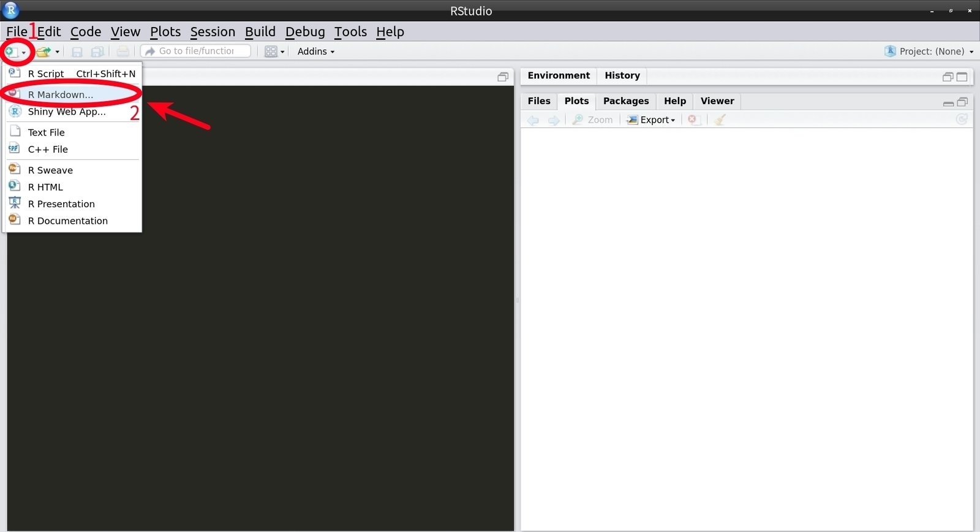Click the refresh plot icon

pyautogui.click(x=962, y=120)
